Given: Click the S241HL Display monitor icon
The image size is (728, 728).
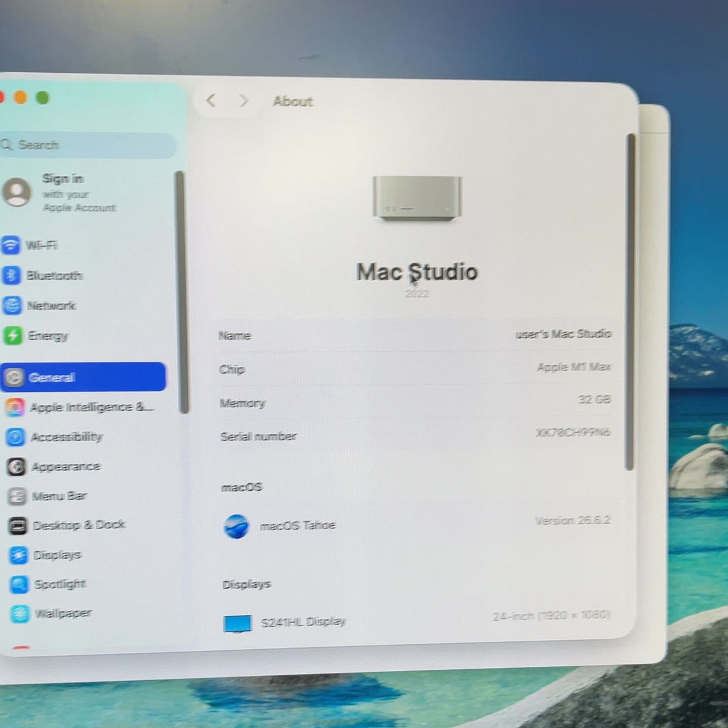Looking at the screenshot, I should 237,624.
